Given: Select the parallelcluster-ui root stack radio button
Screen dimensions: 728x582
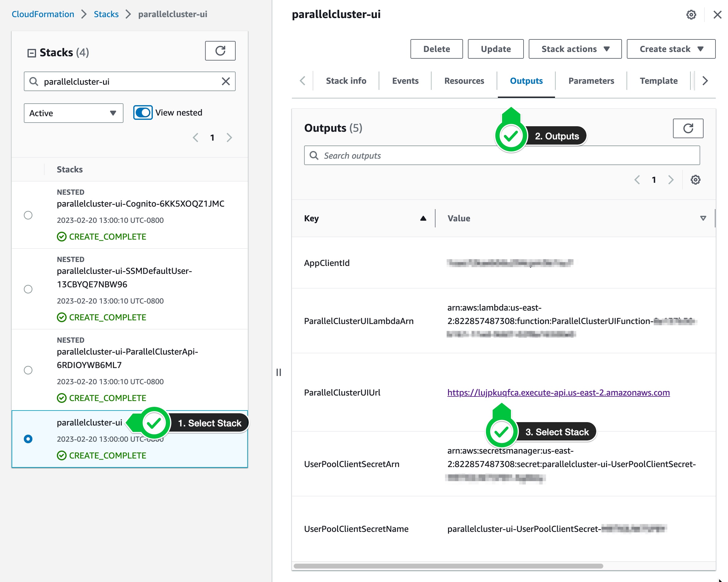Looking at the screenshot, I should point(28,439).
